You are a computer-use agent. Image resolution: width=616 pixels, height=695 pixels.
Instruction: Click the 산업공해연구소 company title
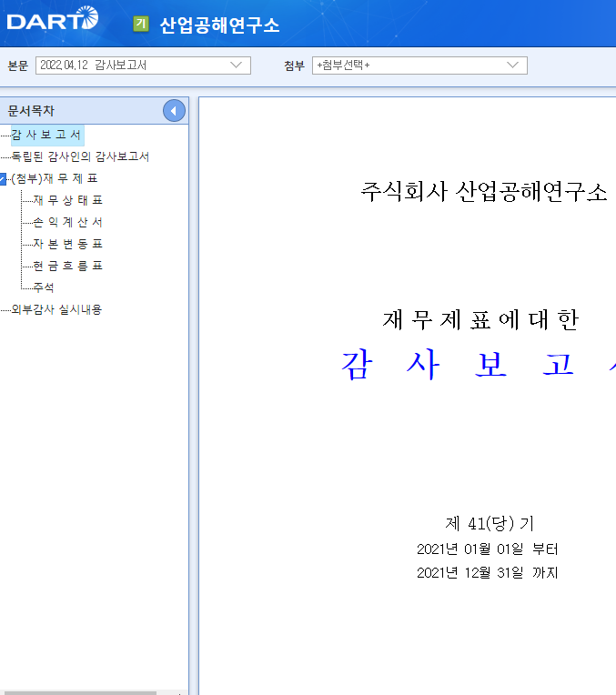tap(219, 25)
